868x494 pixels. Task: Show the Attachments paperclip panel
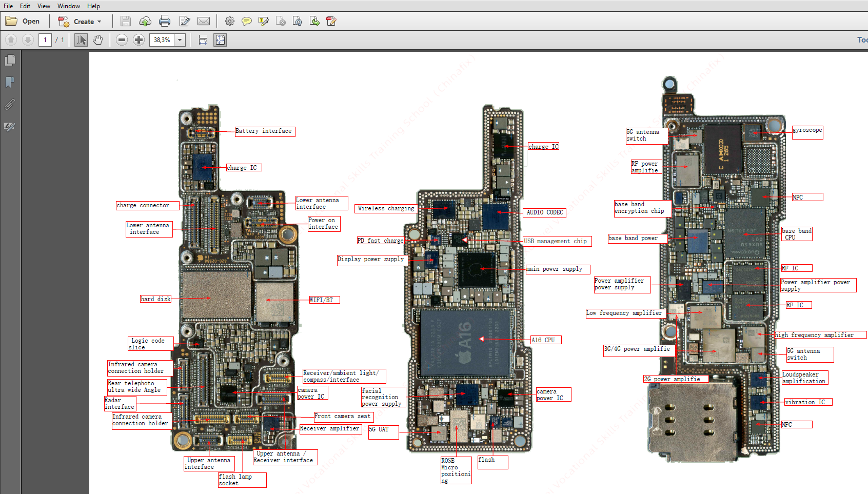click(x=10, y=105)
